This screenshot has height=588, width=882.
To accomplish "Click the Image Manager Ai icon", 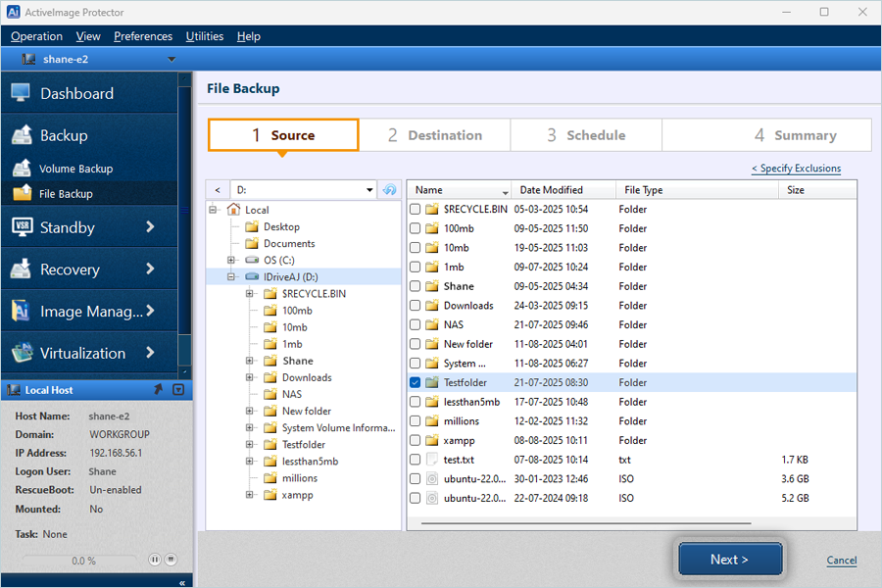I will (x=21, y=312).
